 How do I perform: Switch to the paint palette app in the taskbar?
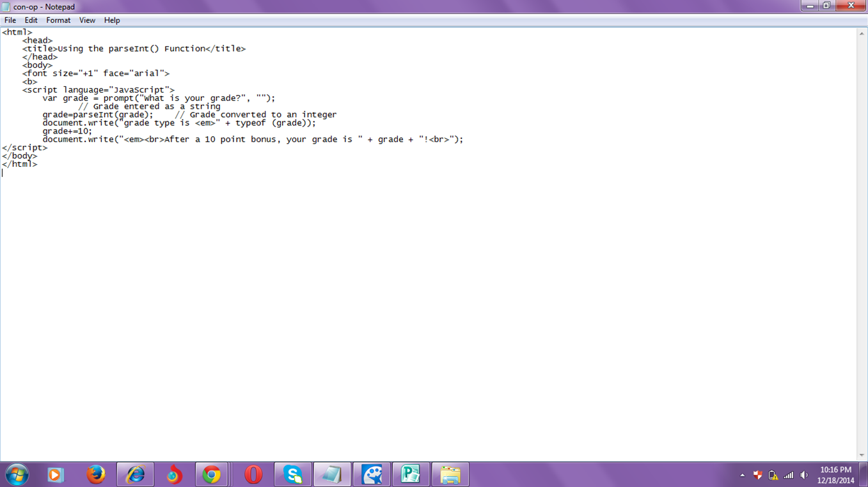point(372,475)
